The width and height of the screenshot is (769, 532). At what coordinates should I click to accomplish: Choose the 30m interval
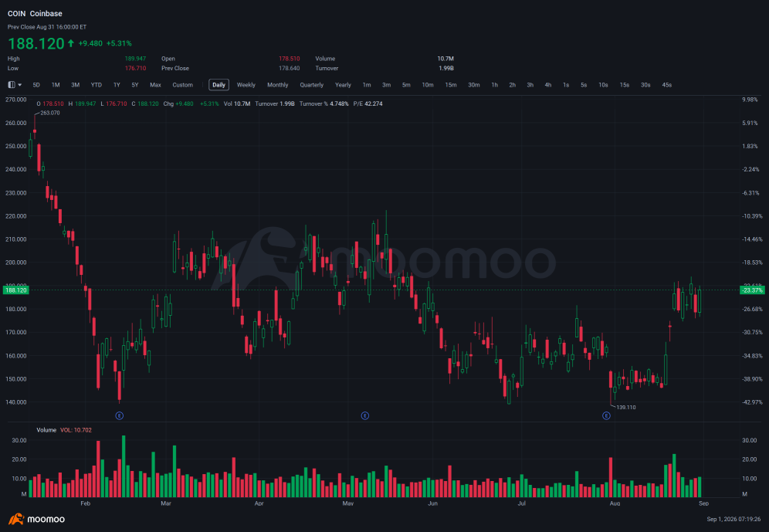[x=474, y=85]
